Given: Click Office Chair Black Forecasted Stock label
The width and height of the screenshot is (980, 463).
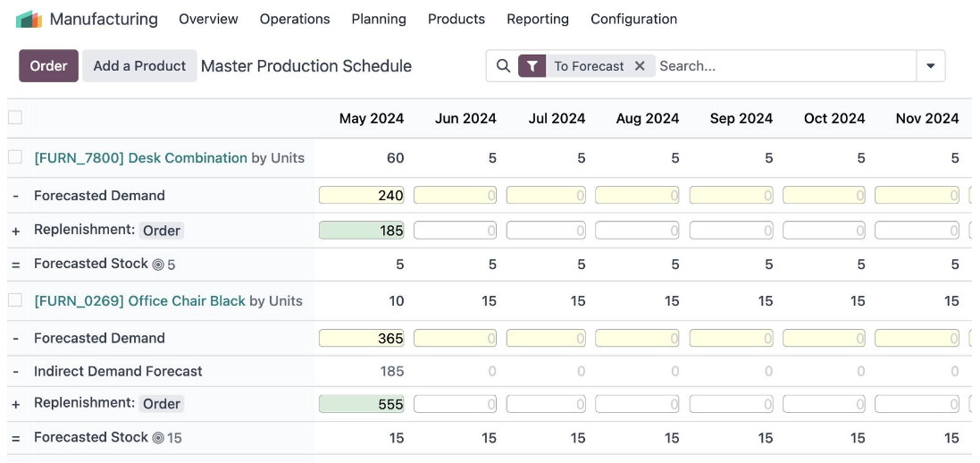Looking at the screenshot, I should coord(90,437).
